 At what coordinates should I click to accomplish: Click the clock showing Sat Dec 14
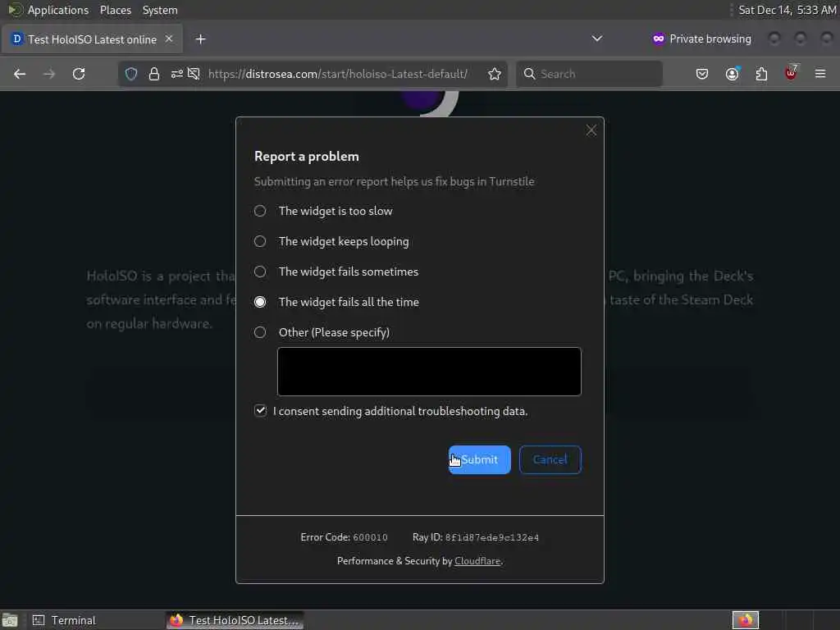[x=787, y=10]
